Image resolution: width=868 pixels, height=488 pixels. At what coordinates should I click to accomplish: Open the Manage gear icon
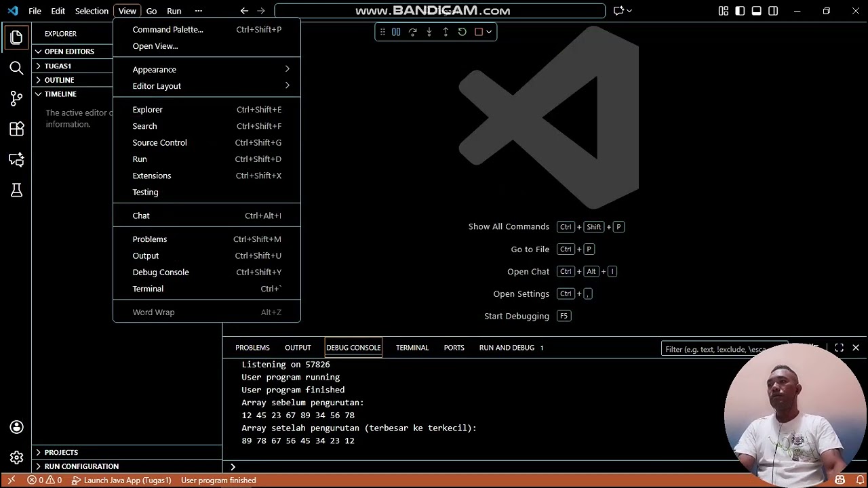coord(16,457)
